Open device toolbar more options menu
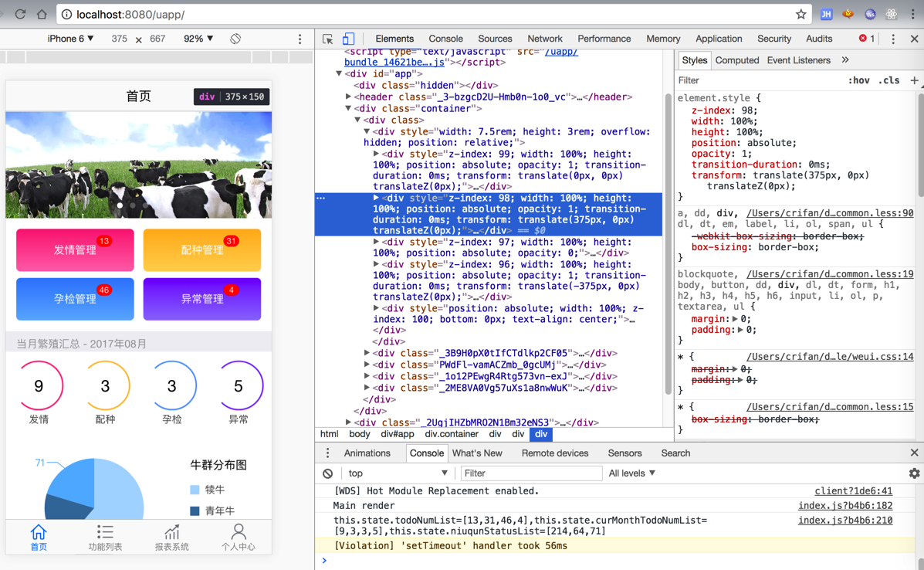924x570 pixels. pos(300,39)
